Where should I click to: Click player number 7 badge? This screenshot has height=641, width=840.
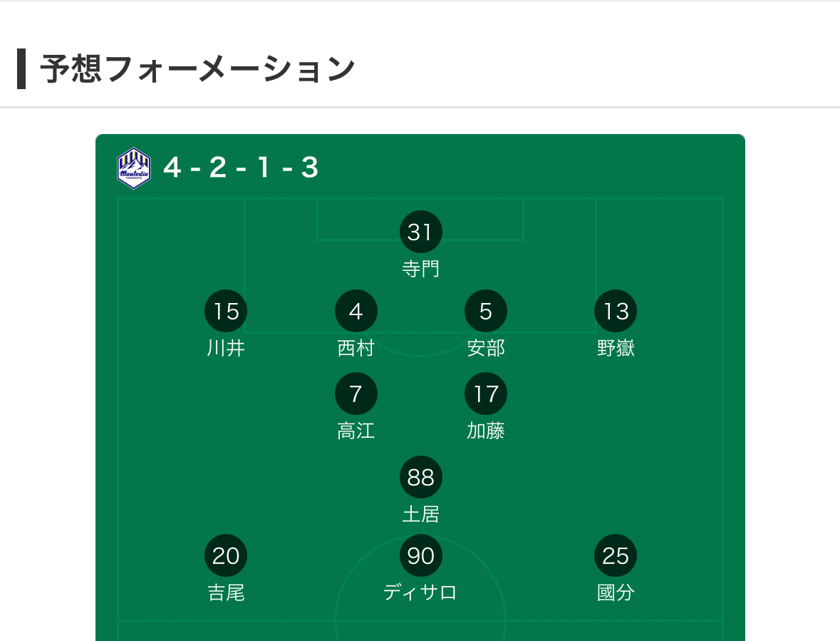click(356, 394)
